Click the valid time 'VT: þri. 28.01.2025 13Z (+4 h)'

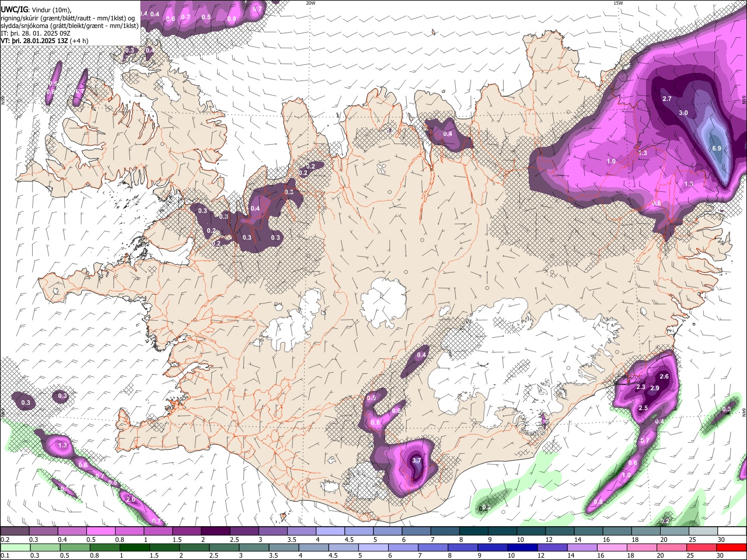44,41
